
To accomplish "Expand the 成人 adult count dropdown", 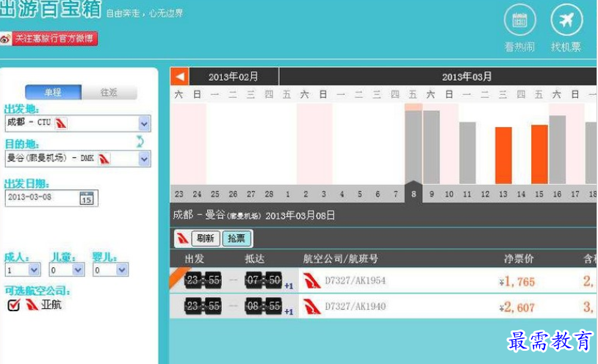I will (x=34, y=270).
